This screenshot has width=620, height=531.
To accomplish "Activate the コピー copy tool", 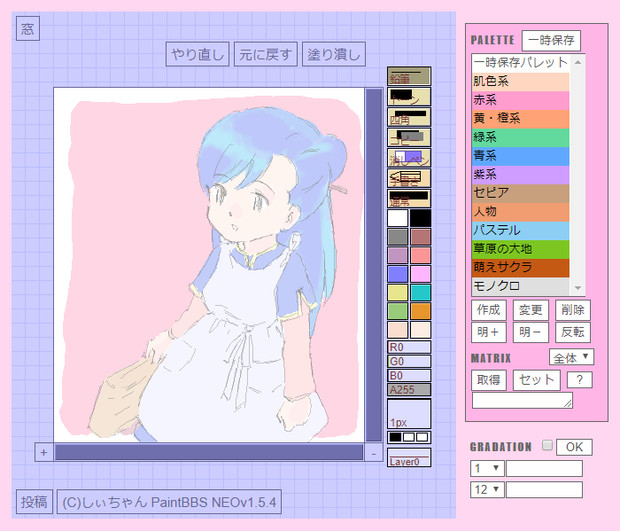I will click(408, 137).
